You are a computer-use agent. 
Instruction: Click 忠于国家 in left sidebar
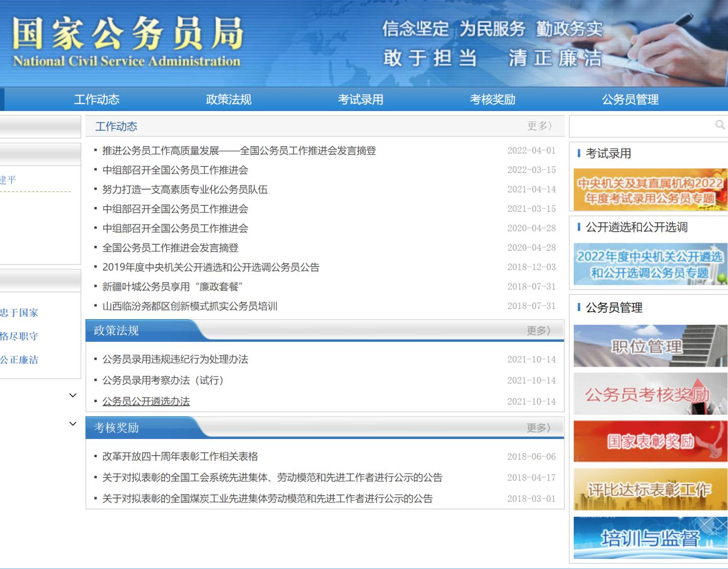19,313
